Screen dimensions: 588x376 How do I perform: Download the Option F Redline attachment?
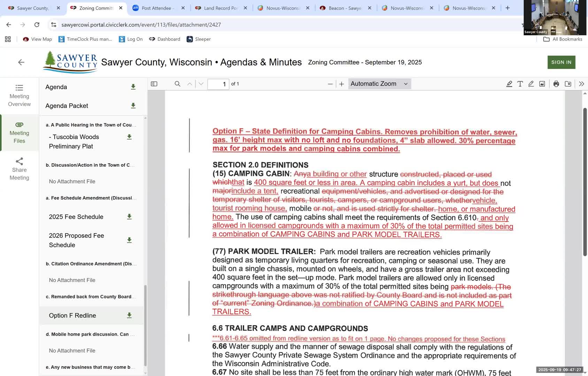129,315
